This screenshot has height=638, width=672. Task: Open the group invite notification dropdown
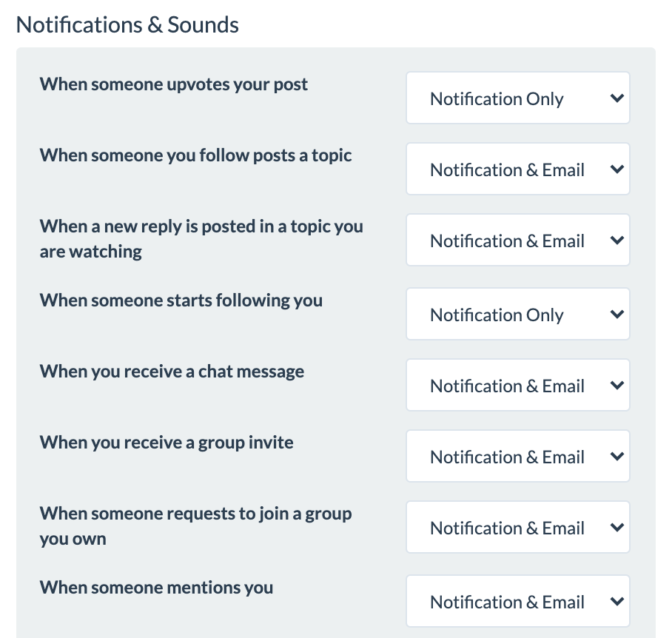click(517, 457)
